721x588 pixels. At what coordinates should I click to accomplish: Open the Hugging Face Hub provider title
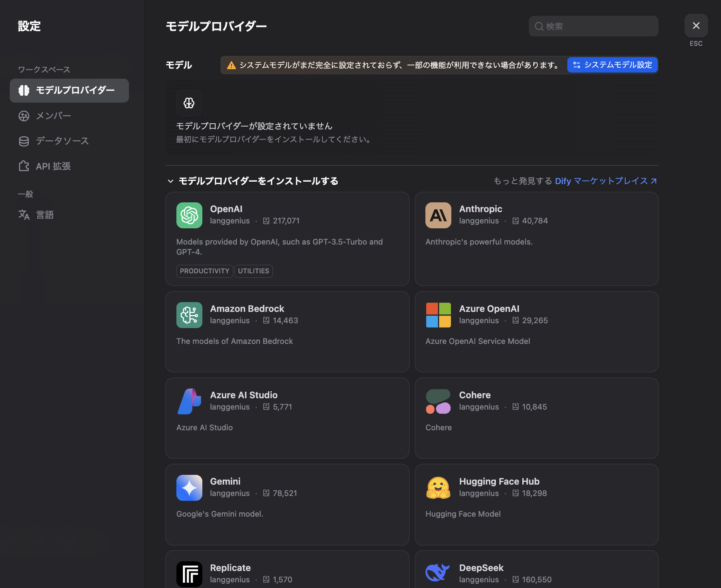tap(499, 481)
